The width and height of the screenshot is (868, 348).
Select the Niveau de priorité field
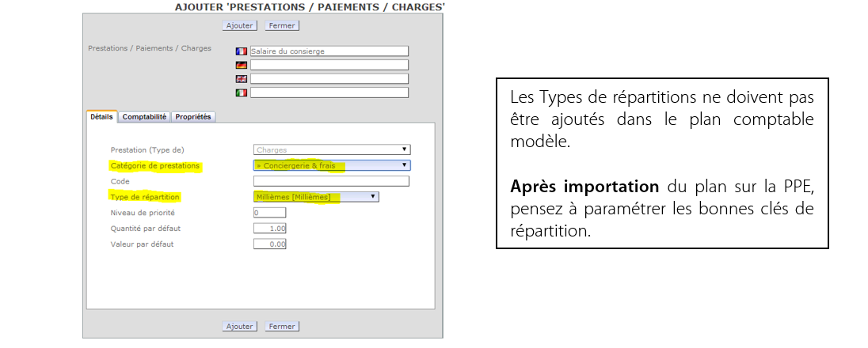tap(269, 213)
